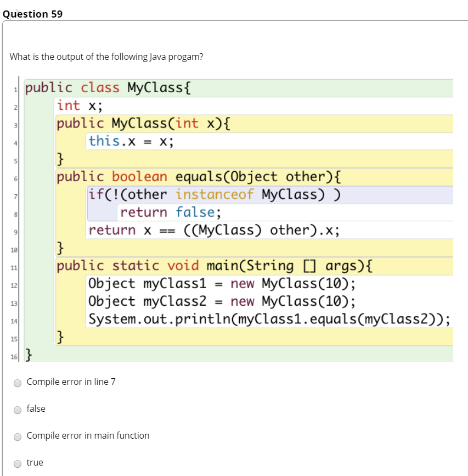The image size is (468, 476).
Task: Select the radio button for "false"
Action: [18, 410]
